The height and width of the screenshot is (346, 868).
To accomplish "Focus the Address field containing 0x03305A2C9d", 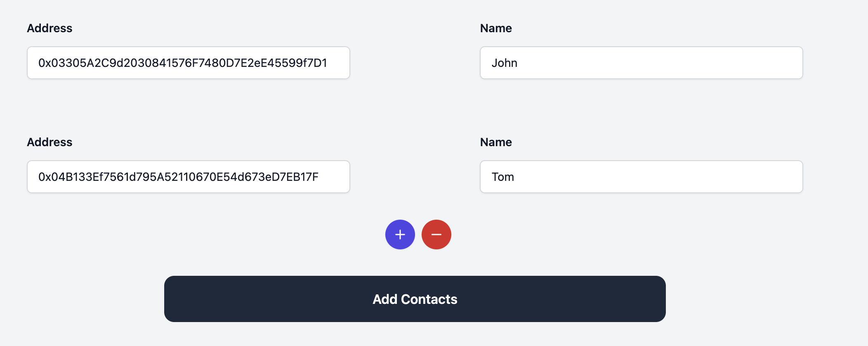I will point(188,63).
